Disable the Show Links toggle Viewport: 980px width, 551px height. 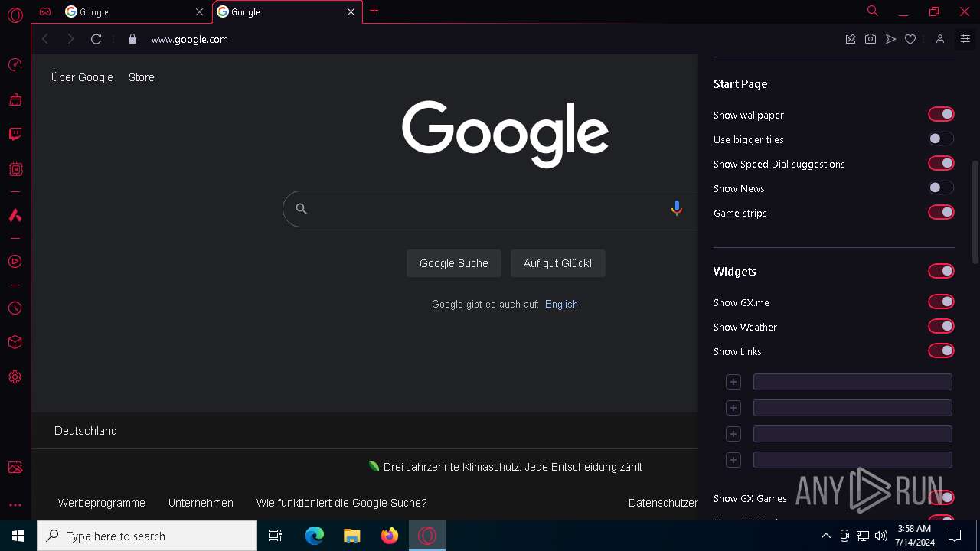tap(941, 351)
